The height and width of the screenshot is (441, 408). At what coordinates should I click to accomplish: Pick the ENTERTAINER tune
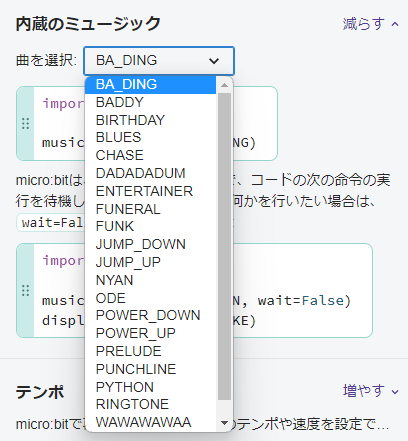(150, 191)
